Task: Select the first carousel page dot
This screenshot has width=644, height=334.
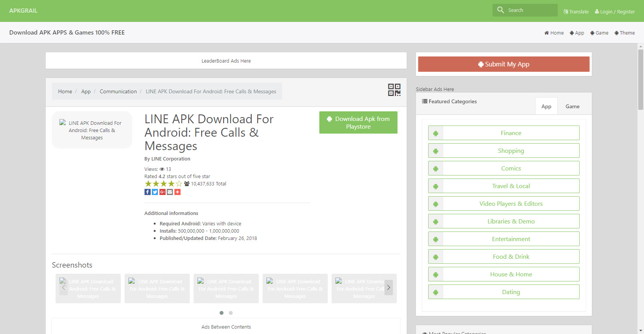Action: click(x=222, y=313)
